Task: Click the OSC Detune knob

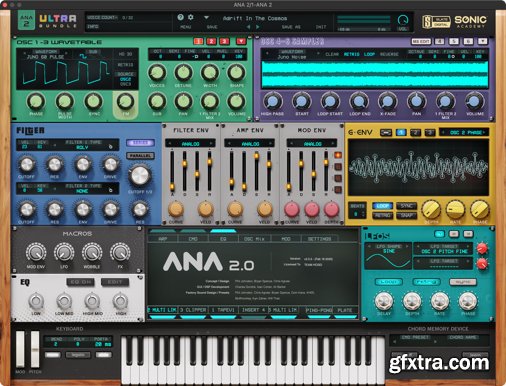Action: click(x=183, y=73)
